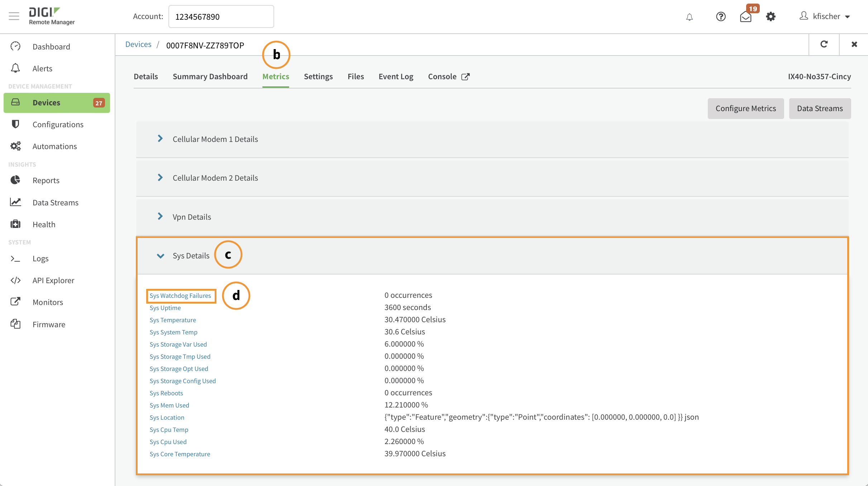
Task: Open API Explorer from sidebar
Action: pos(53,280)
